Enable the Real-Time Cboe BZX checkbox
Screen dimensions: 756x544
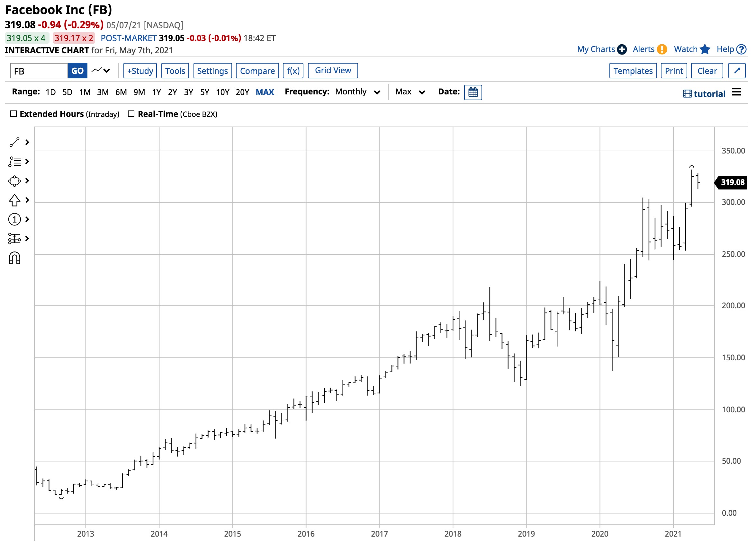[x=132, y=114]
